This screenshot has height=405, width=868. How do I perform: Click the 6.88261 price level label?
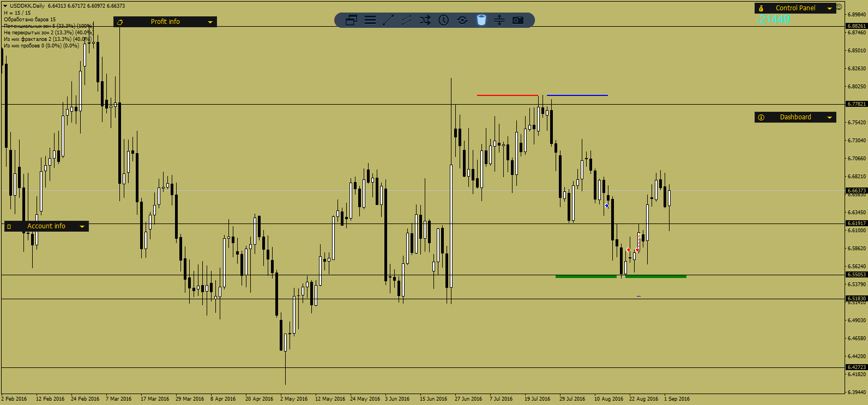(x=856, y=26)
